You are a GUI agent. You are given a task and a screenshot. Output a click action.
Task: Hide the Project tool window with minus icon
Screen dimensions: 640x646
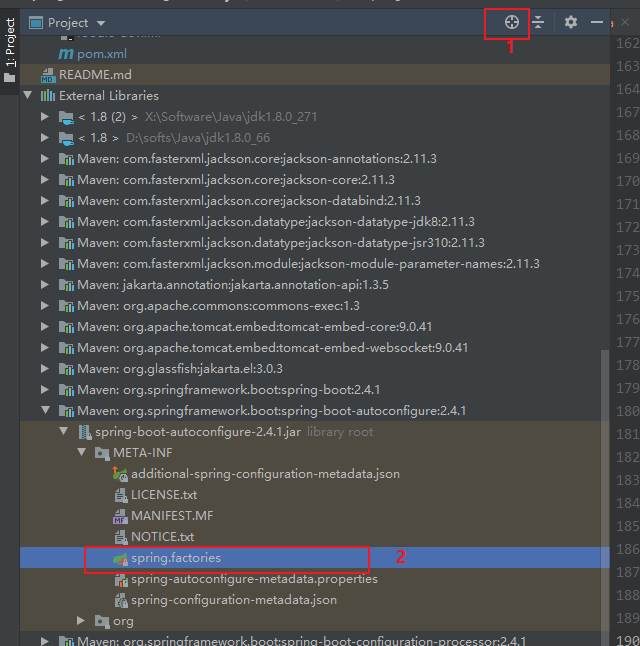(x=597, y=22)
